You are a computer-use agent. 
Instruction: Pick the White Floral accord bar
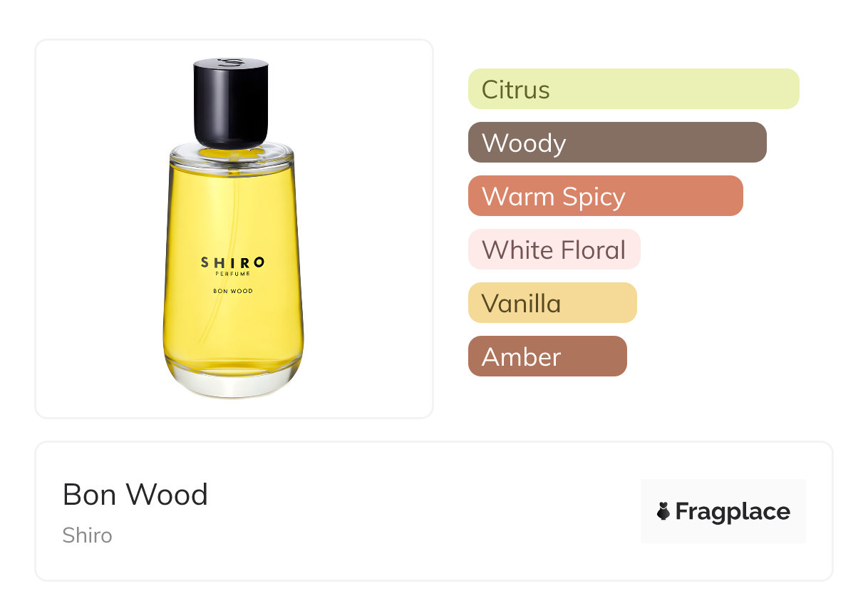(x=554, y=250)
